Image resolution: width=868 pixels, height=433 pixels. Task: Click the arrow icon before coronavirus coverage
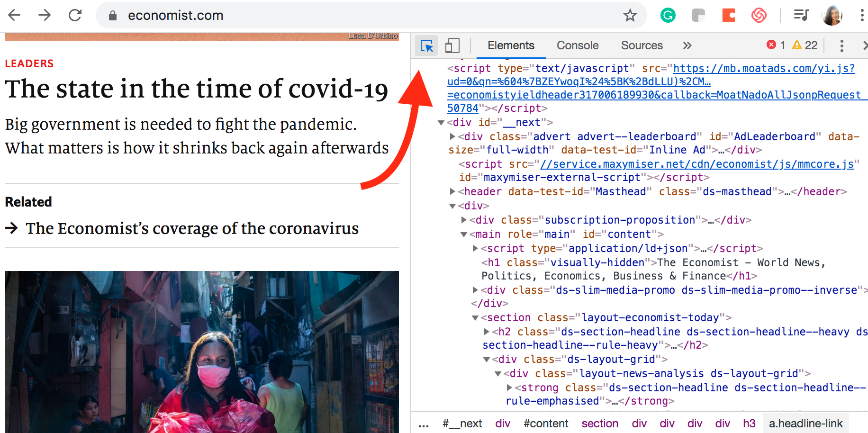pos(11,228)
